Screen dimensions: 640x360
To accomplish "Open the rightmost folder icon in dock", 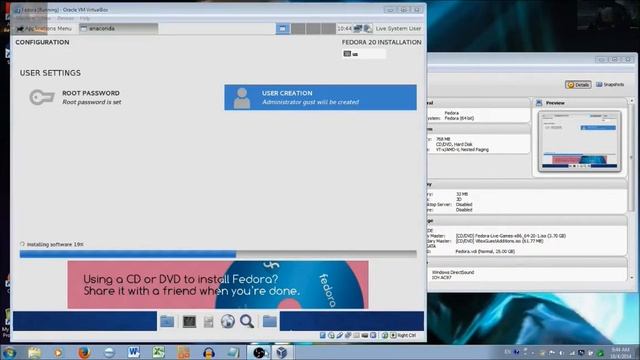I will pos(269,322).
